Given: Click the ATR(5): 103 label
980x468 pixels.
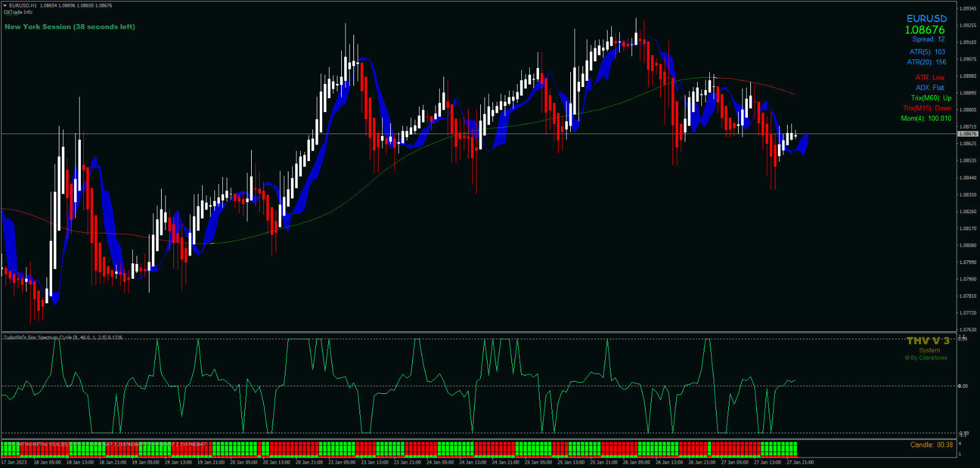Looking at the screenshot, I should [927, 52].
